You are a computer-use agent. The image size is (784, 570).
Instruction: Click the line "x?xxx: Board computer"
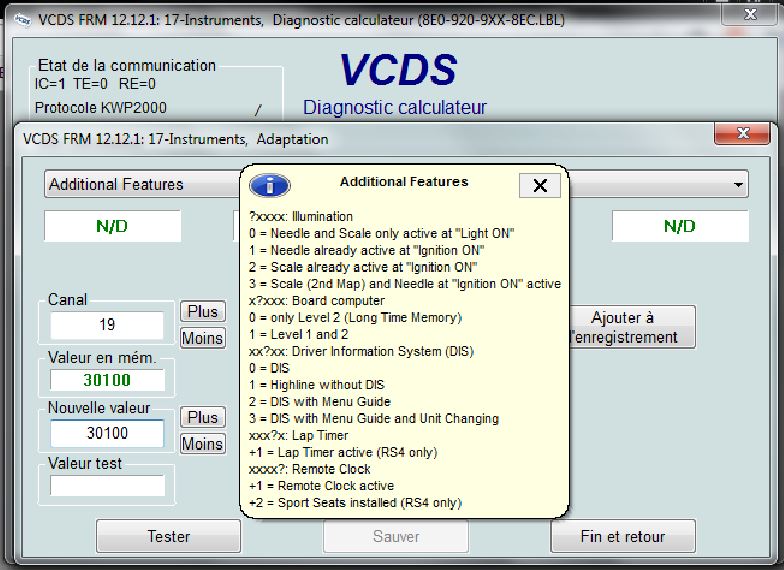tap(317, 300)
